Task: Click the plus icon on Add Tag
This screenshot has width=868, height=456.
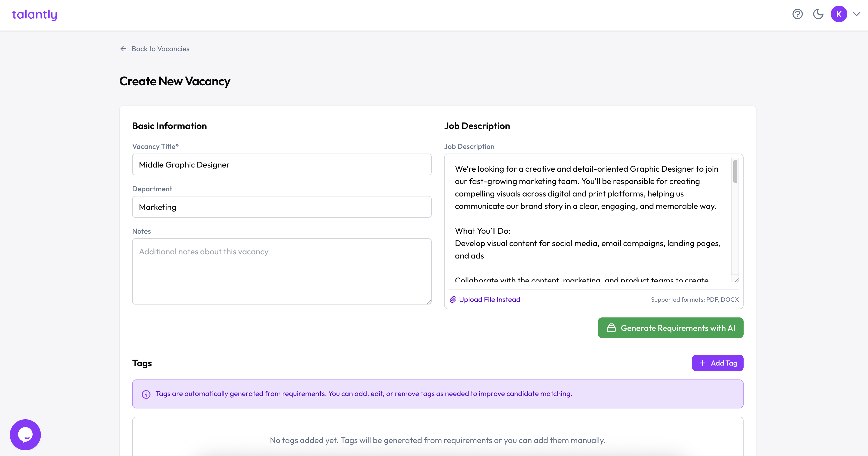Action: tap(702, 363)
